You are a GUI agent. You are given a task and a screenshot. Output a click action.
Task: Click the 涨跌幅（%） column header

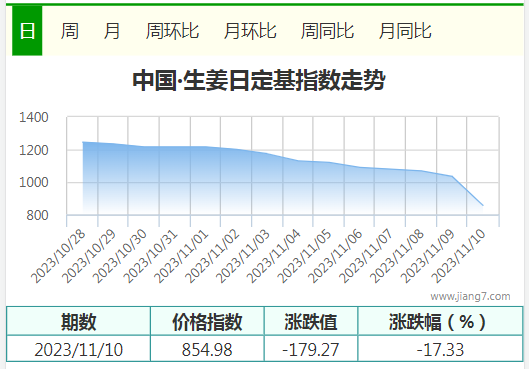tap(437, 321)
